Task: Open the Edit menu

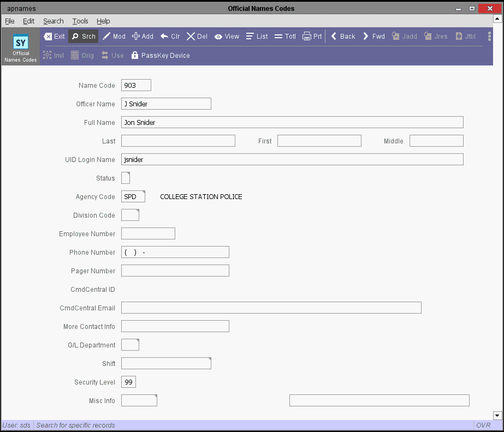Action: coord(28,21)
